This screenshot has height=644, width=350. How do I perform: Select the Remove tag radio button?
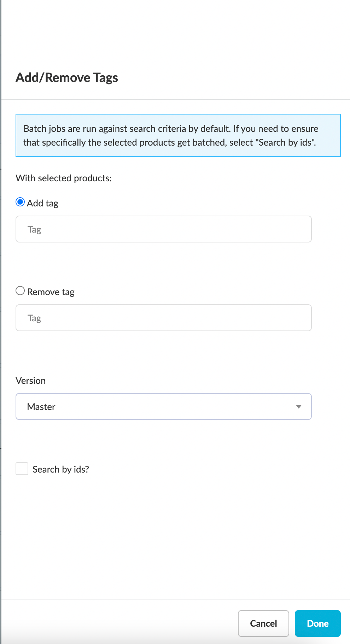click(x=20, y=291)
